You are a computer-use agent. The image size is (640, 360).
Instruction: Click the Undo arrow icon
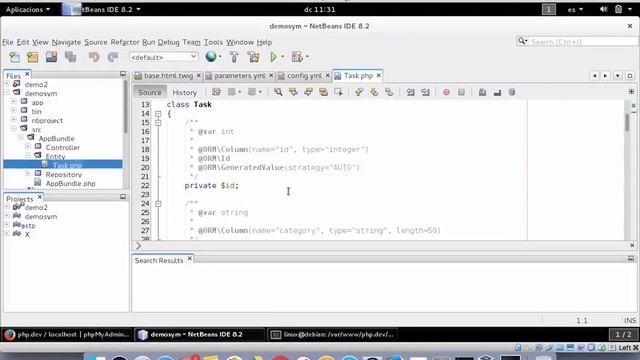pos(94,57)
